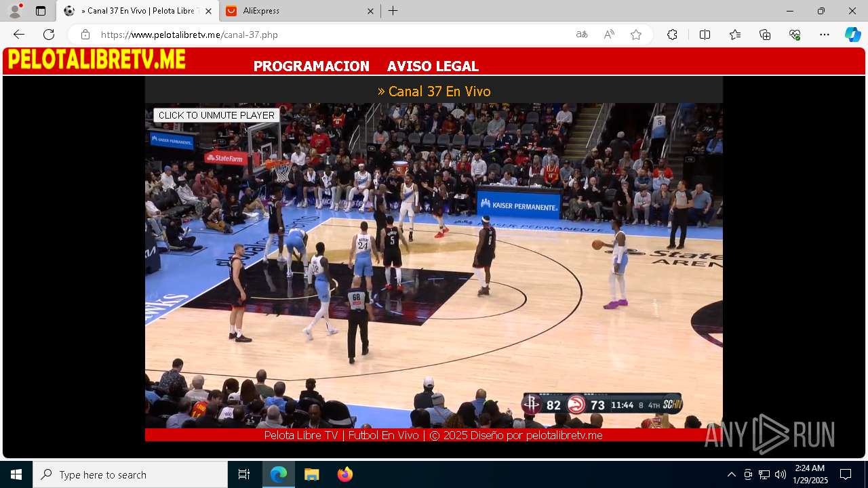This screenshot has height=488, width=868.
Task: Open Browser essentials icon
Action: 795,35
